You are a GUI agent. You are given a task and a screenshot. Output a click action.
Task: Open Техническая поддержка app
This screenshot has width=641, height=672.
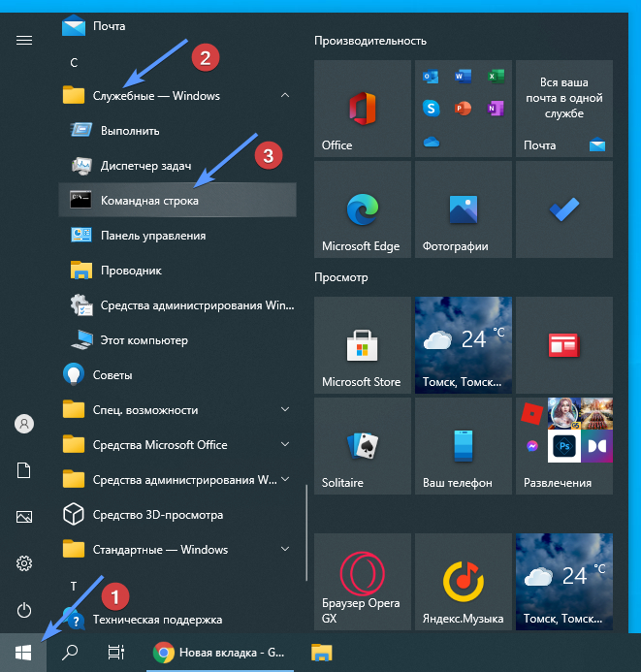177,620
